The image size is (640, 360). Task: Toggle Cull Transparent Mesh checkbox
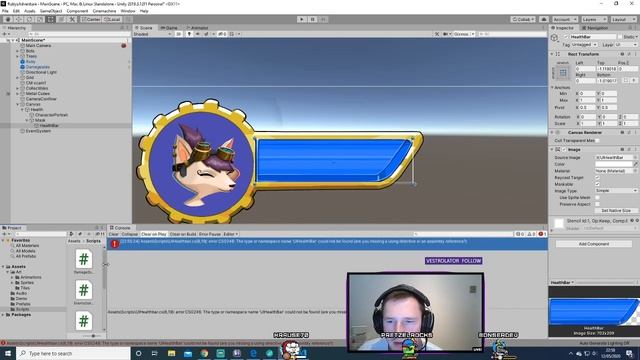click(598, 140)
